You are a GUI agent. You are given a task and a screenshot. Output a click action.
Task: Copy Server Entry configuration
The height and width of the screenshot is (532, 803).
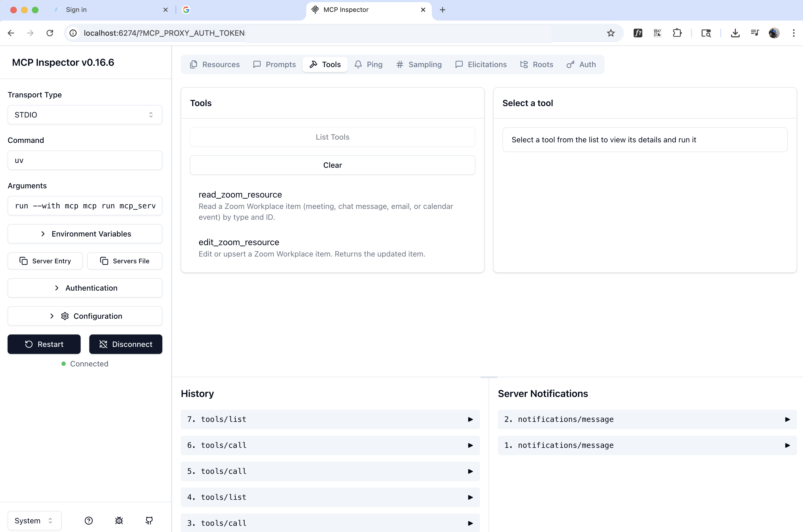tap(45, 261)
